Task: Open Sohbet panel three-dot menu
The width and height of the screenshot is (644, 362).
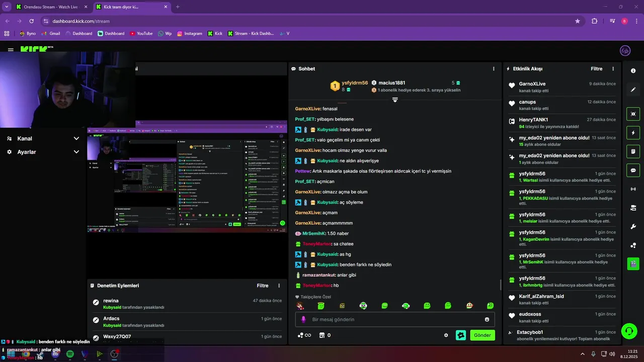Action: point(493,69)
